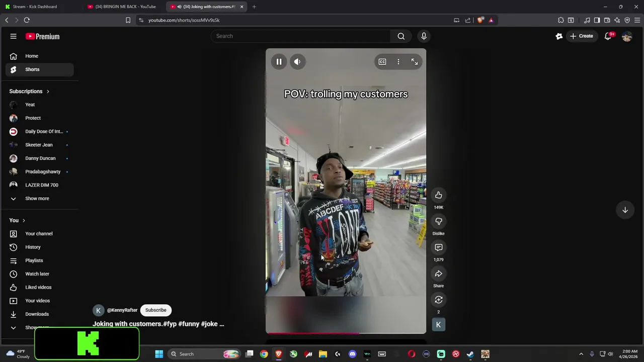This screenshot has height=362, width=644.
Task: Open Home in the sidebar
Action: point(40,56)
